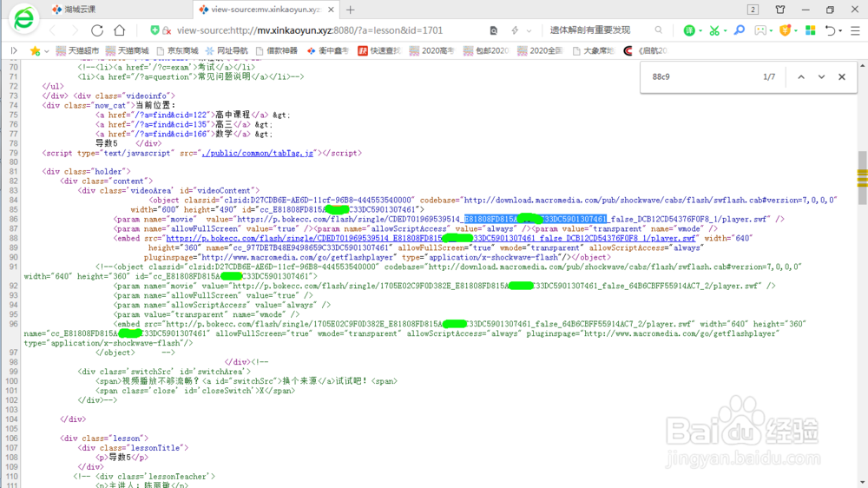
Task: Click the vertical scrollbar thumb
Action: pos(863,177)
